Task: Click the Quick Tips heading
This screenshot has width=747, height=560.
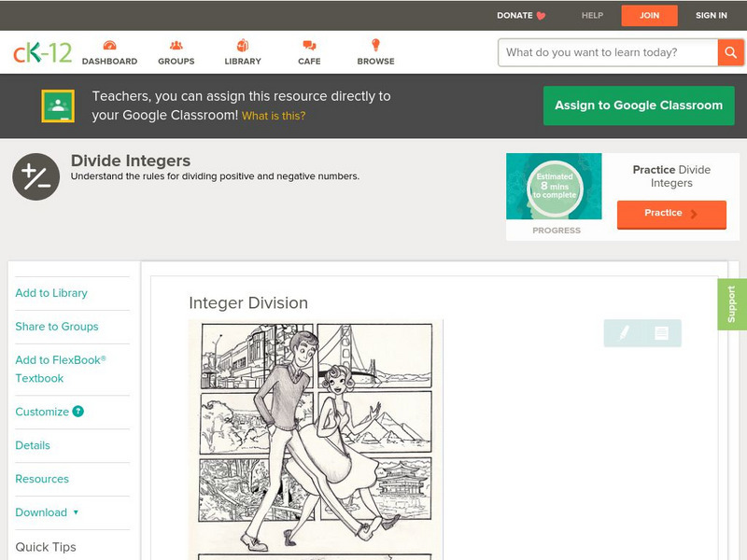Action: [46, 547]
